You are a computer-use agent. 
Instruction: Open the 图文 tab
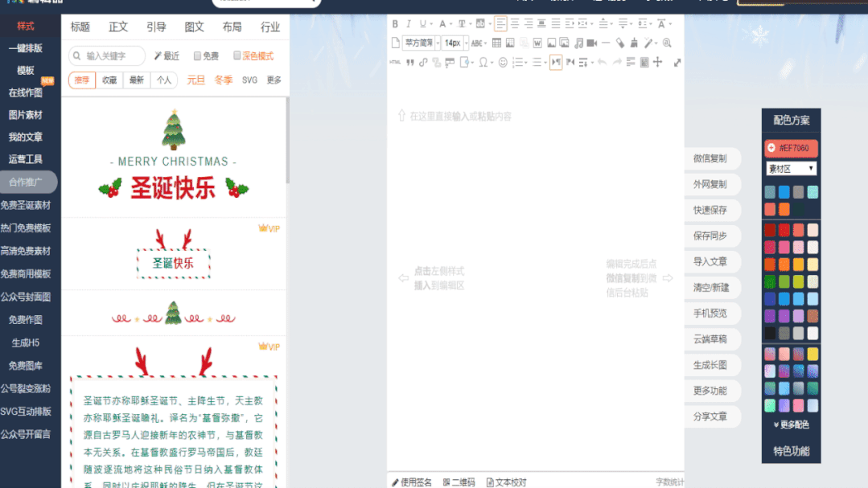pyautogui.click(x=195, y=27)
